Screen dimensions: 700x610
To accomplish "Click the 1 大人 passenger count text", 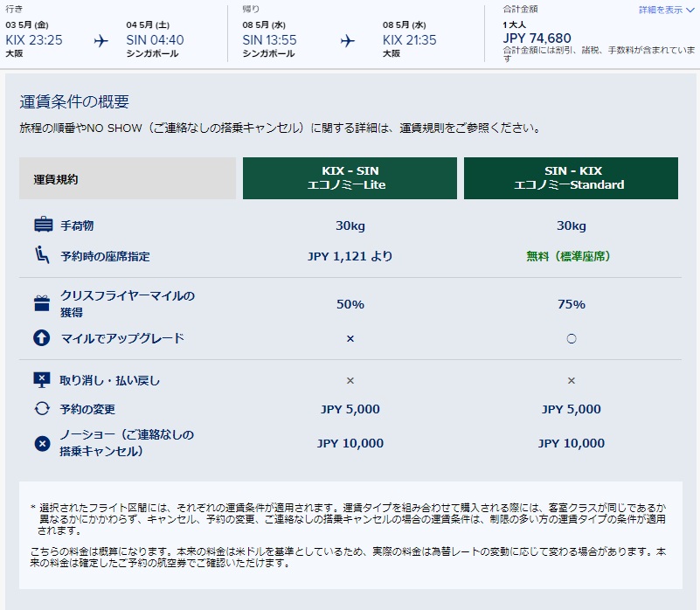I will (514, 24).
